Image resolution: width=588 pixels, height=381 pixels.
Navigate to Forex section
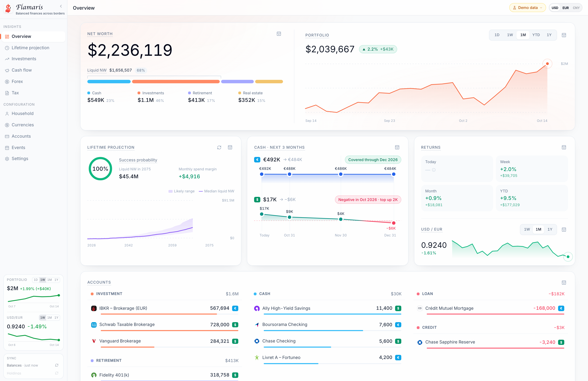[x=33, y=82]
